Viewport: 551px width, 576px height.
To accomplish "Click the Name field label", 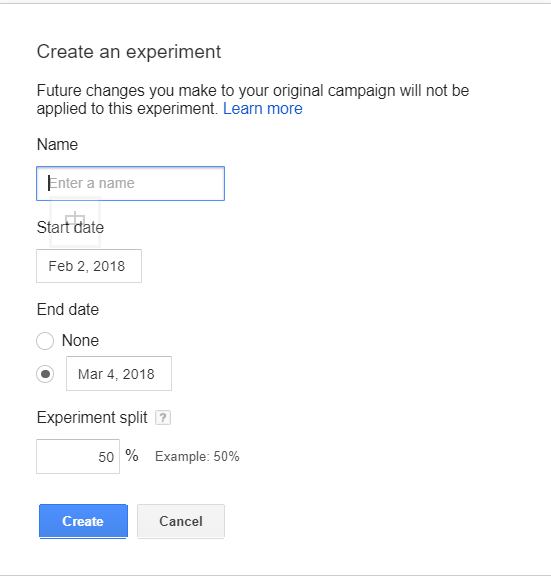I will click(57, 144).
